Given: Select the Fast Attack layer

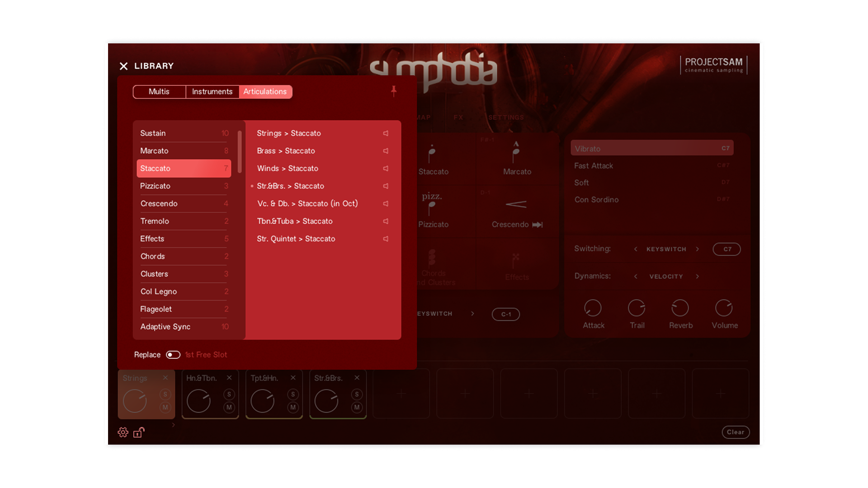Looking at the screenshot, I should 652,166.
